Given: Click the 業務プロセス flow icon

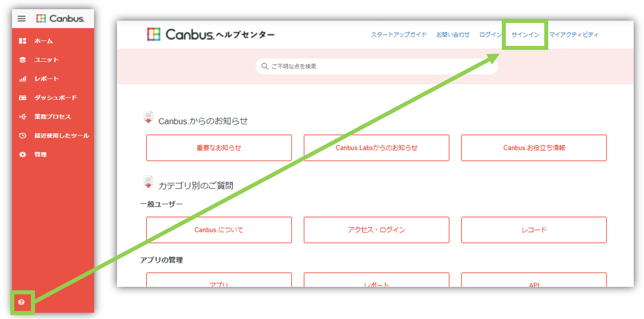Looking at the screenshot, I should click(22, 116).
